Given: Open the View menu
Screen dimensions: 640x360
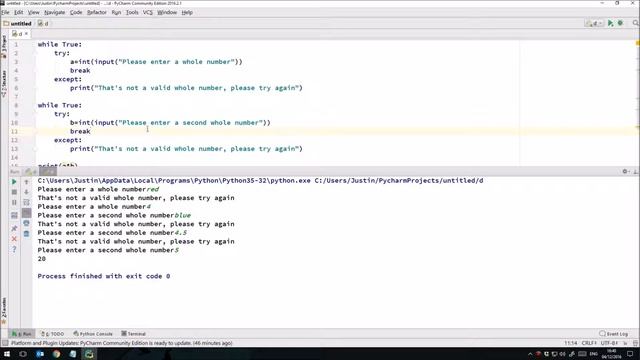Looking at the screenshot, I should [33, 12].
